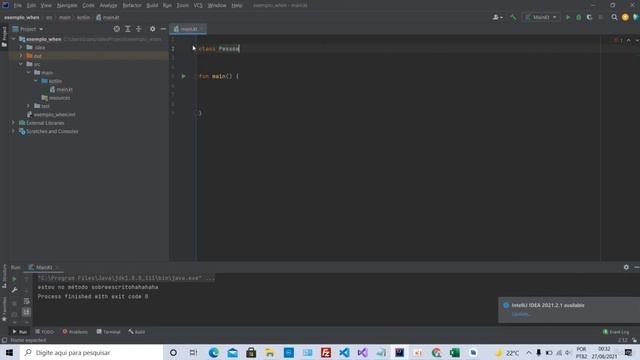Select opened file locate target icon

[117, 29]
